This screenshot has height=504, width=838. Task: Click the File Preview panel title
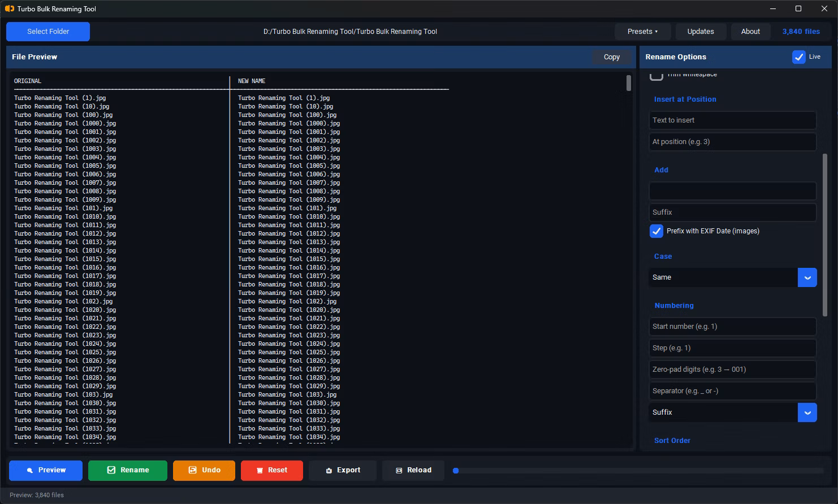tap(34, 57)
